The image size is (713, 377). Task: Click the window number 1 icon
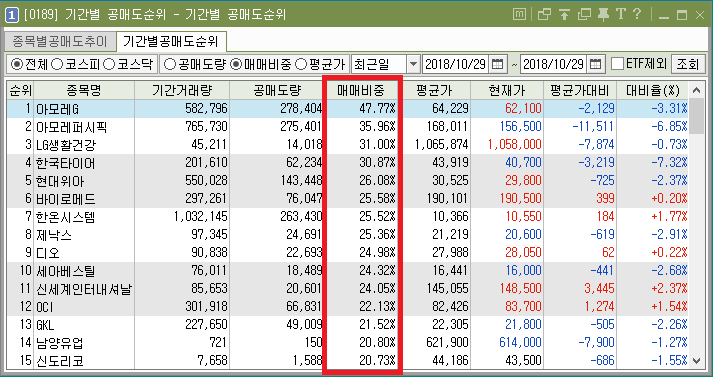11,15
